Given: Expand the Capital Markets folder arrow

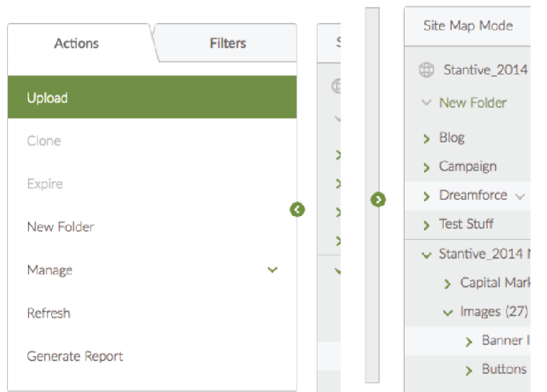Looking at the screenshot, I should point(448,284).
